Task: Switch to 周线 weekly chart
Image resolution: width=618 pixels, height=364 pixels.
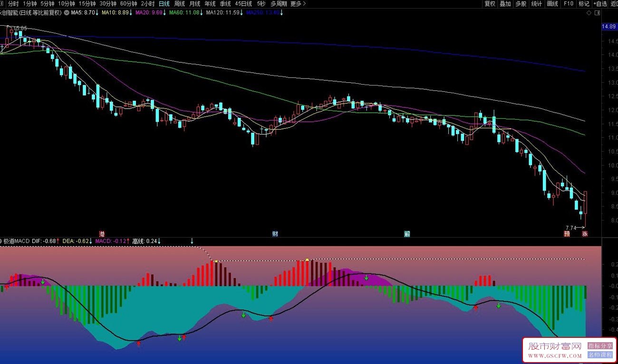Action: pyautogui.click(x=180, y=3)
